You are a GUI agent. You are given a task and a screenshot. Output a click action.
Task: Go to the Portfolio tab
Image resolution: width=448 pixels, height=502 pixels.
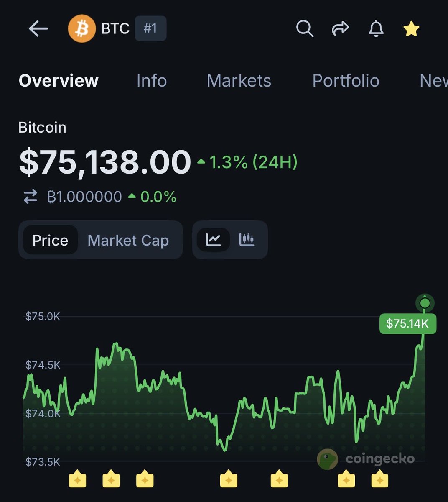click(x=346, y=81)
